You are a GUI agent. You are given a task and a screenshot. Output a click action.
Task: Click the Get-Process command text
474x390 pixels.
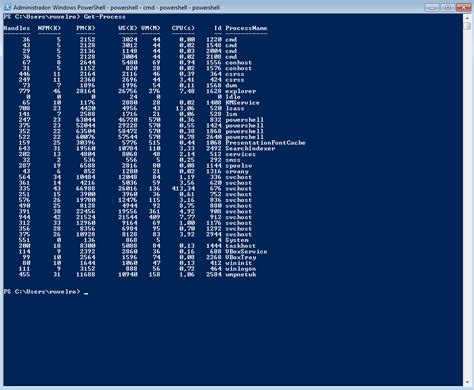click(105, 17)
